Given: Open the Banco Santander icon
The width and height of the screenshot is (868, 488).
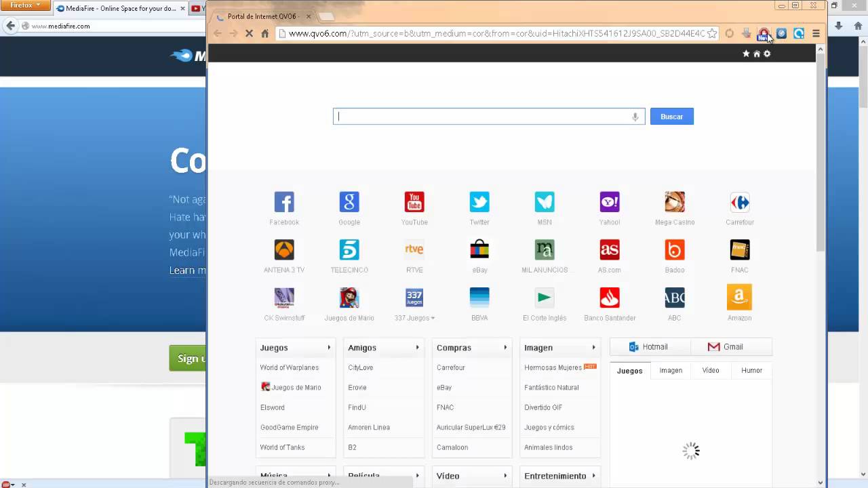Looking at the screenshot, I should (610, 298).
